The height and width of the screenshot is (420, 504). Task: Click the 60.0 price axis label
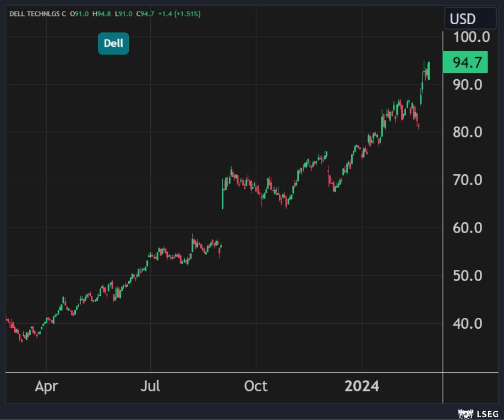point(467,228)
